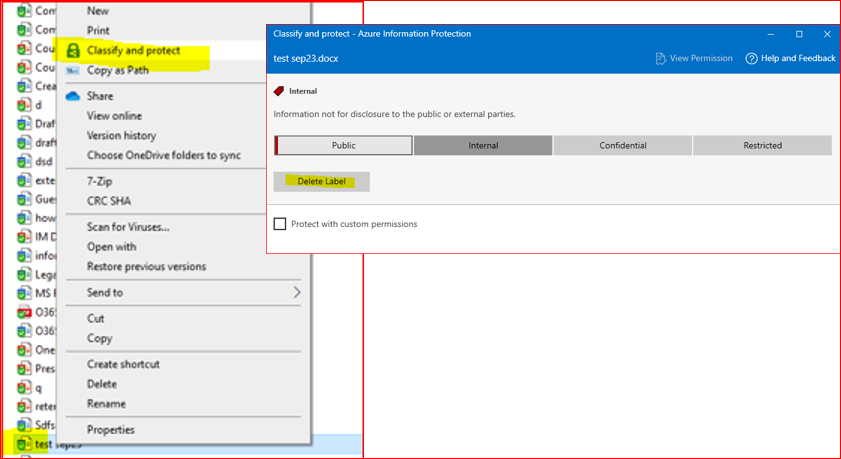The image size is (841, 459).
Task: Maximize the Azure Information Protection window
Action: coord(799,34)
